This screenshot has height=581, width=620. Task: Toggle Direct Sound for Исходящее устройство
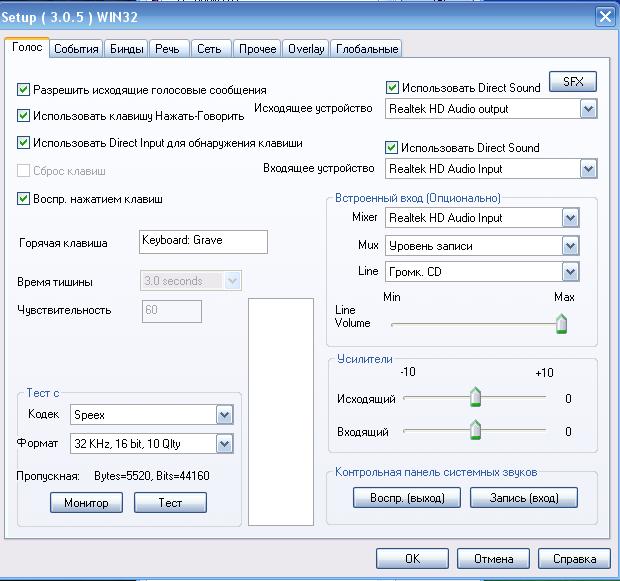click(392, 87)
